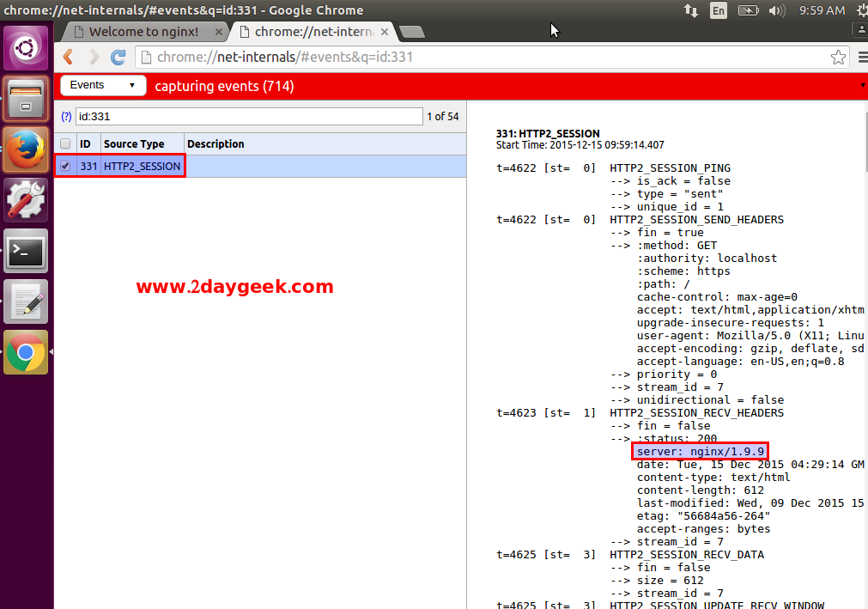
Task: Click the details pane vertical scrollbar
Action: coord(865,141)
